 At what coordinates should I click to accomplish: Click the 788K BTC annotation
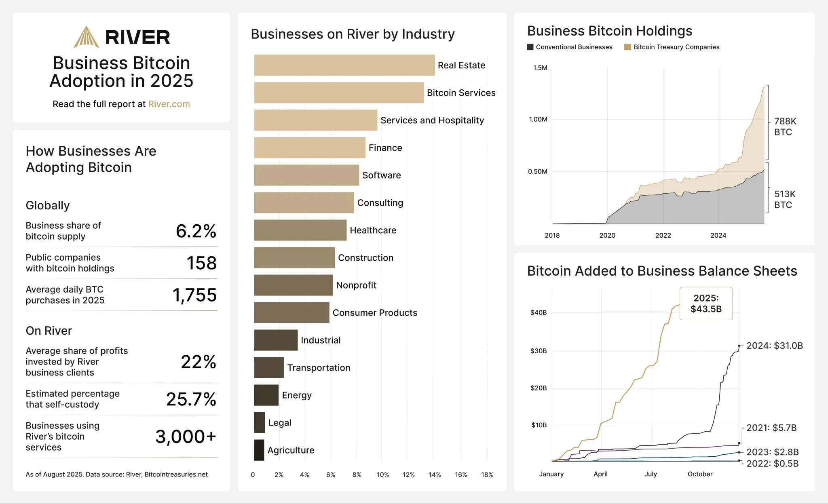(x=785, y=127)
